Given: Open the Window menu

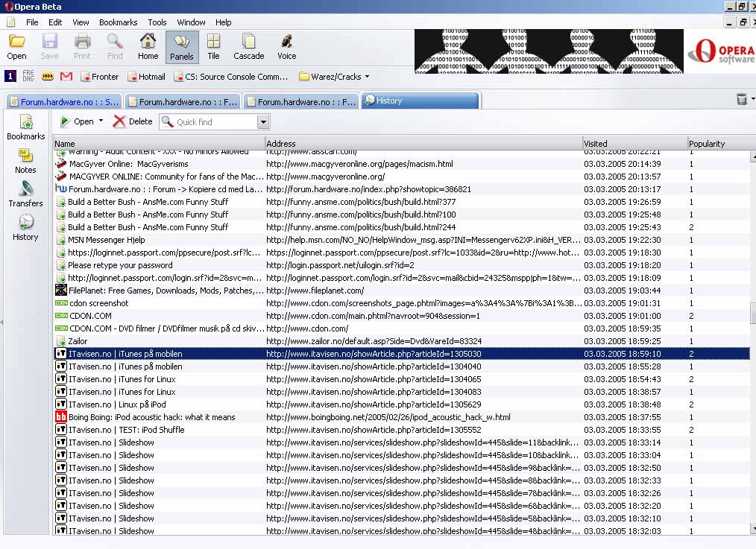Looking at the screenshot, I should click(x=191, y=22).
